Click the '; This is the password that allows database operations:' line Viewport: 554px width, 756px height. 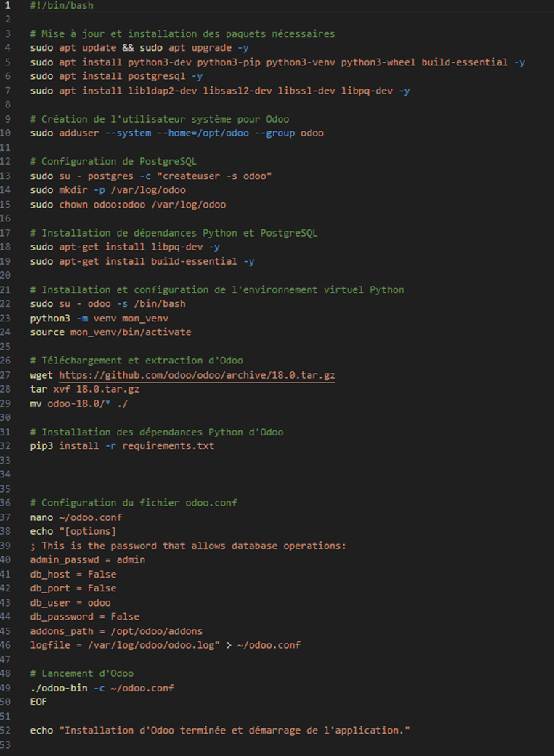(188, 546)
